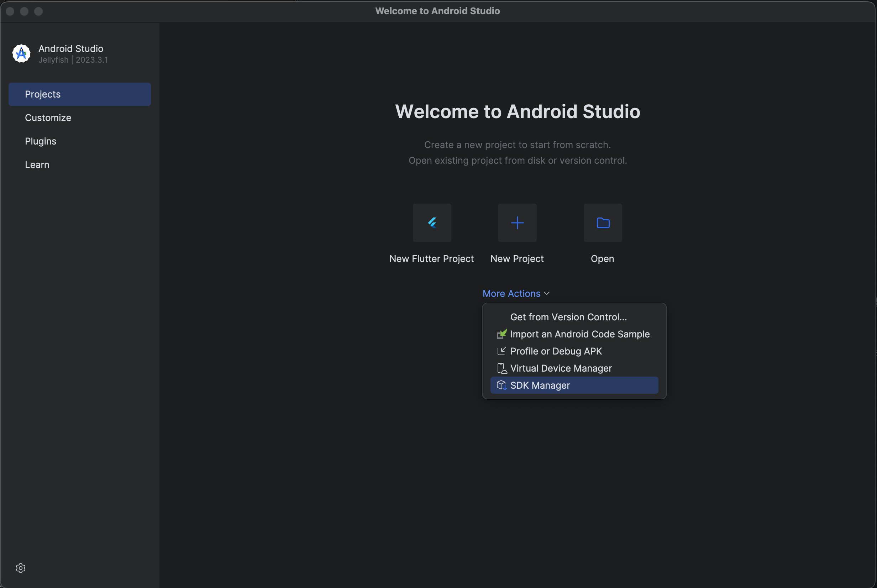Click the New Flutter Project label
Image resolution: width=877 pixels, height=588 pixels.
[x=432, y=259]
